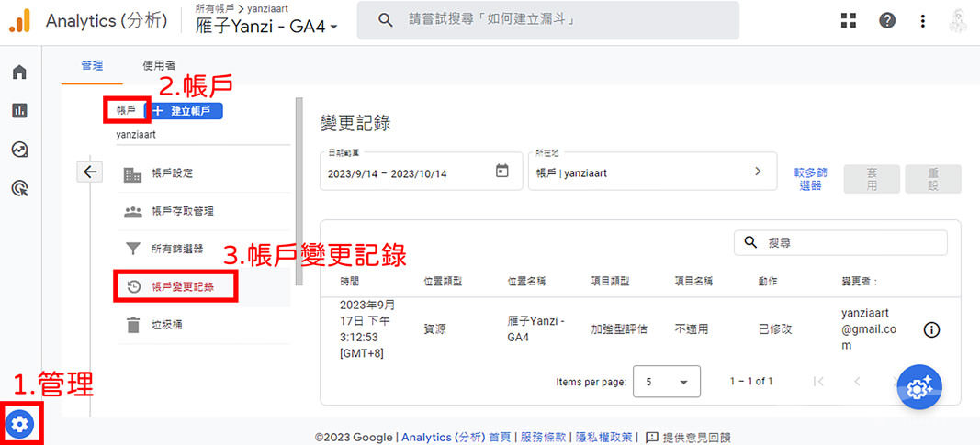This screenshot has height=445, width=980.
Task: Click the 較多篩選器 link
Action: click(x=810, y=178)
